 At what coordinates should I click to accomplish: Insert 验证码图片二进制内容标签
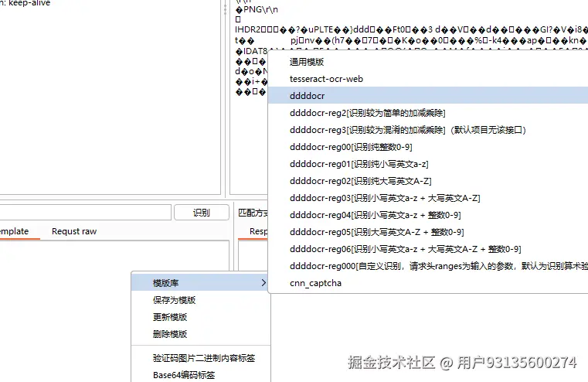(201, 358)
